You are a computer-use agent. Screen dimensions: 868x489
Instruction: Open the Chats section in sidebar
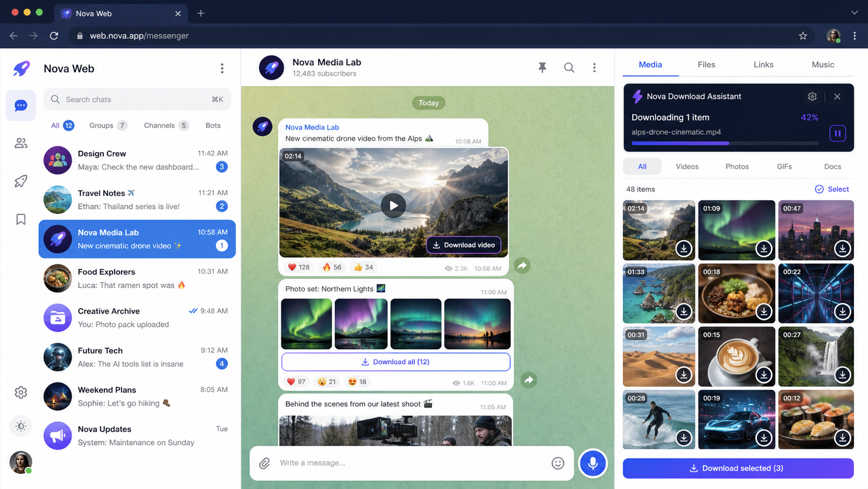[21, 105]
